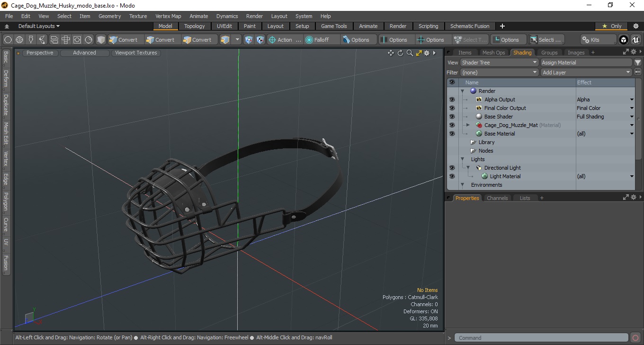Image resolution: width=644 pixels, height=345 pixels.
Task: Open layout settings gear at top right
Action: point(636,26)
